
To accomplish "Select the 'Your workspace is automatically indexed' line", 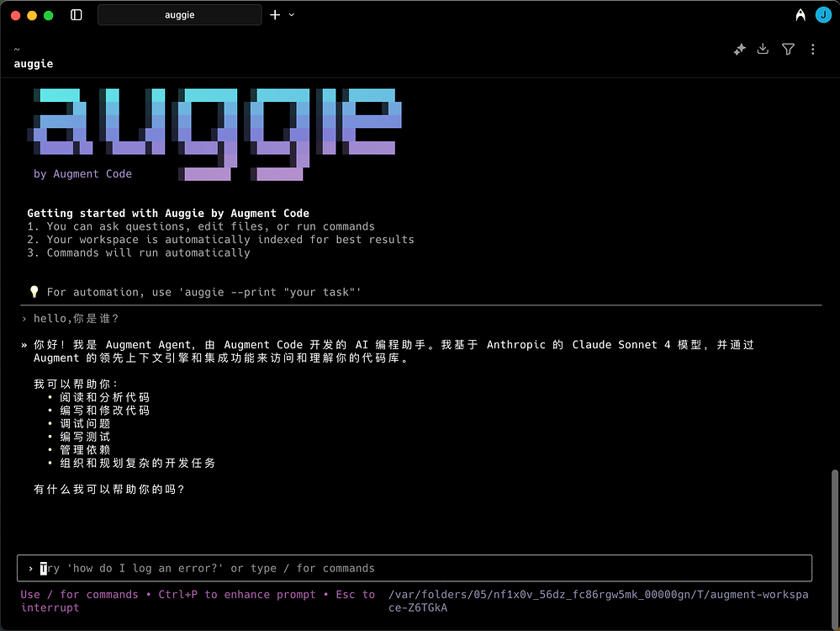I will point(220,240).
